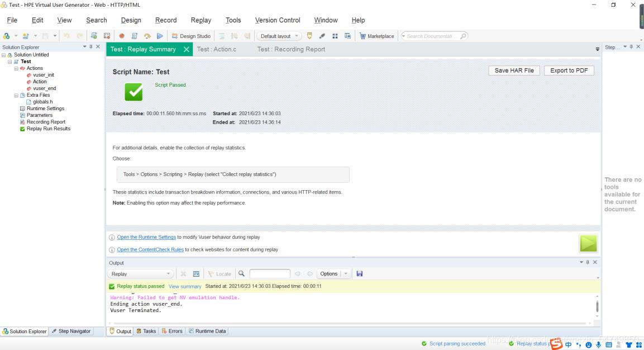This screenshot has width=644, height=350.
Task: Open the Runtime Settings link
Action: [146, 237]
